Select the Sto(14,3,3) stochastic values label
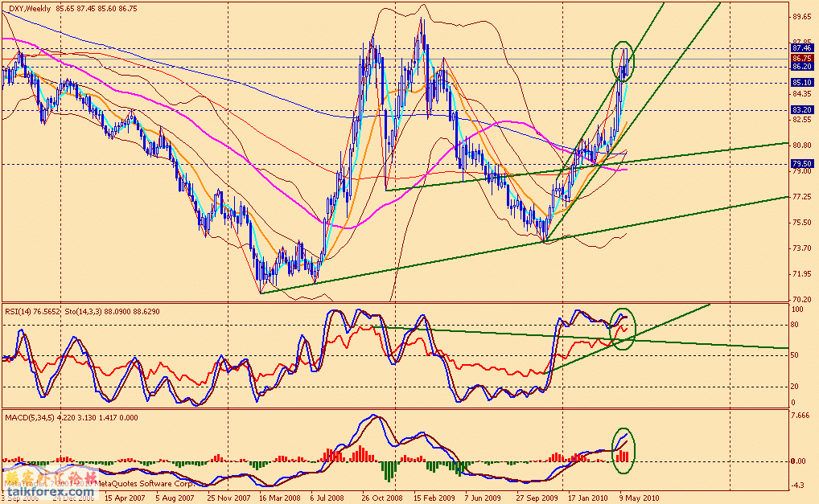This screenshot has height=504, width=819. pos(113,311)
